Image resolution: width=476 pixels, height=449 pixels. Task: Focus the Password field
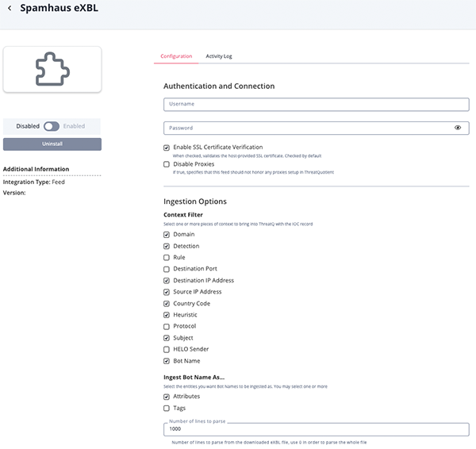316,128
